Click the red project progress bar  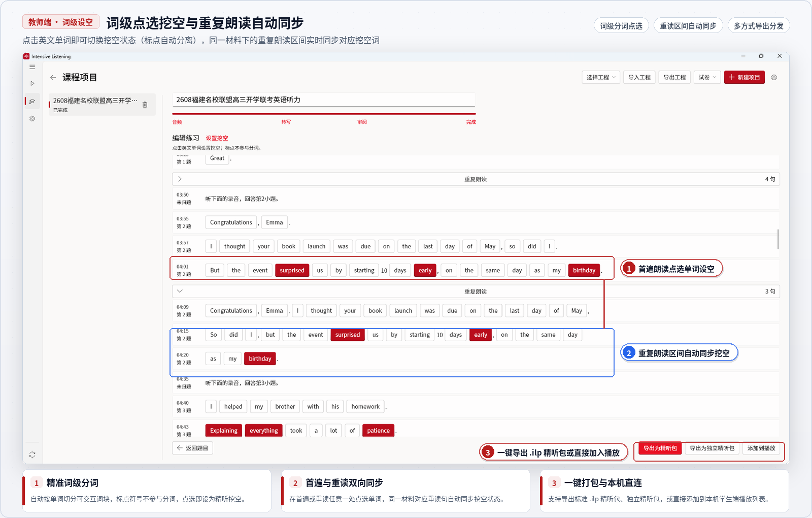point(324,114)
